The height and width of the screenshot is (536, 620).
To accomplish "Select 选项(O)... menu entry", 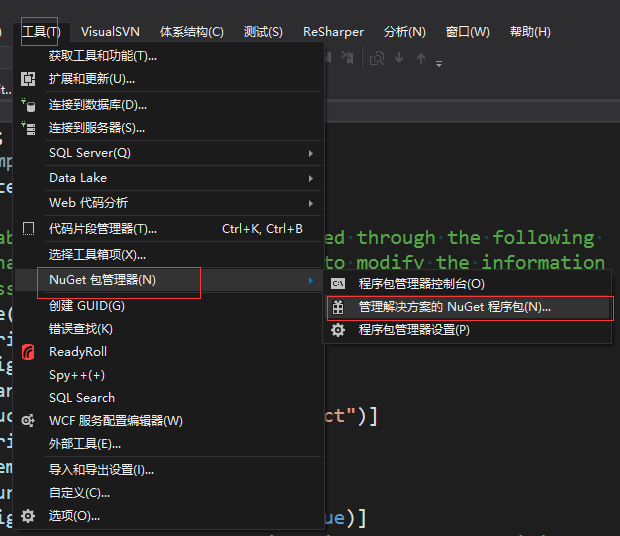I will pos(168,516).
